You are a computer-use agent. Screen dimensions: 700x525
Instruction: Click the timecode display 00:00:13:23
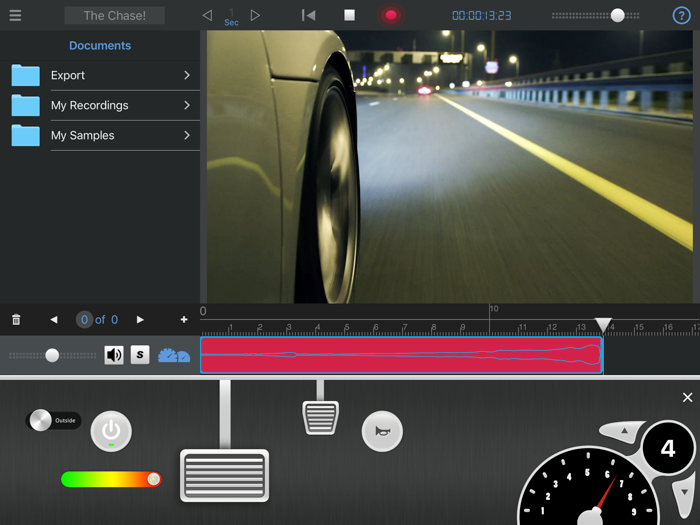(x=482, y=16)
